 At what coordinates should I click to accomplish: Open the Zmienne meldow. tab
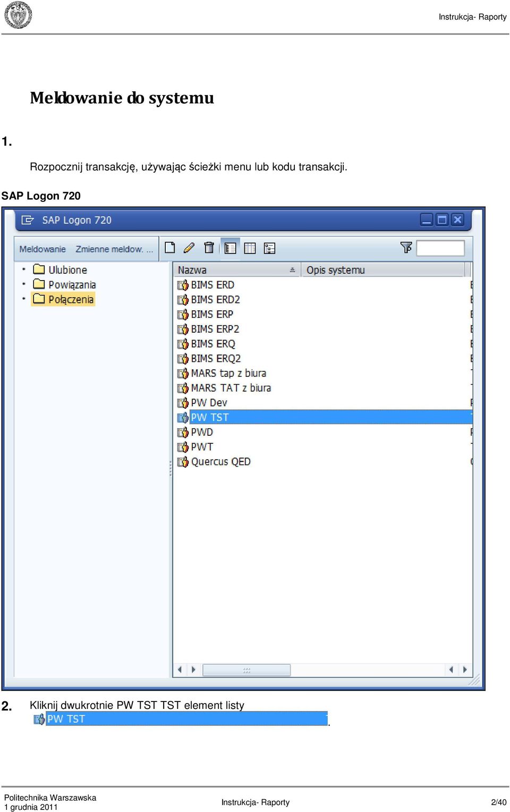(x=114, y=249)
